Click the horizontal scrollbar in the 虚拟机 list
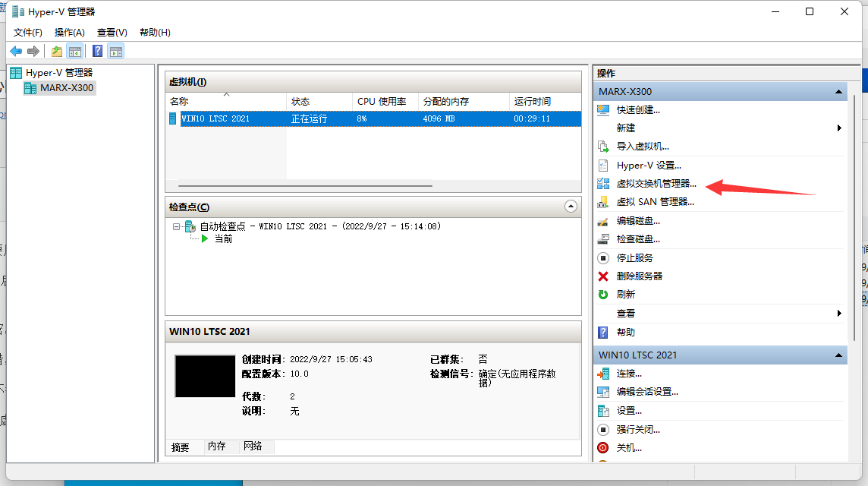 click(x=305, y=185)
